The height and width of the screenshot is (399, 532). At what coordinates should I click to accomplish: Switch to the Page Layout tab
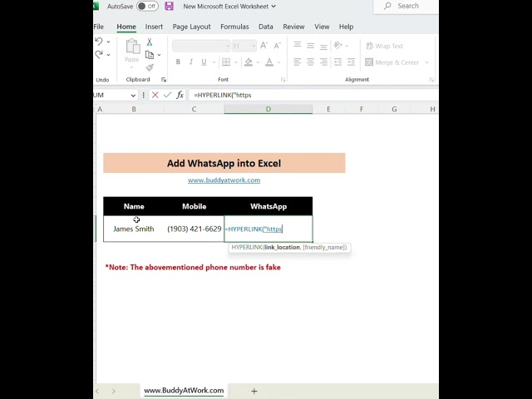[x=192, y=27]
